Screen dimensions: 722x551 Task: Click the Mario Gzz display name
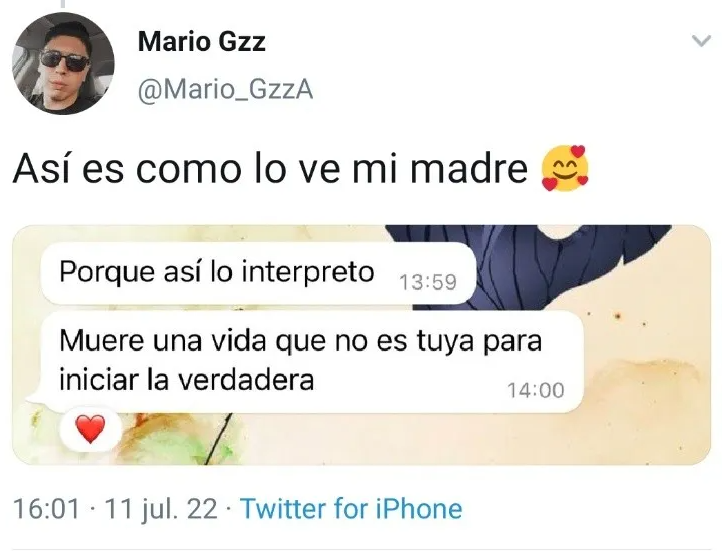point(202,41)
